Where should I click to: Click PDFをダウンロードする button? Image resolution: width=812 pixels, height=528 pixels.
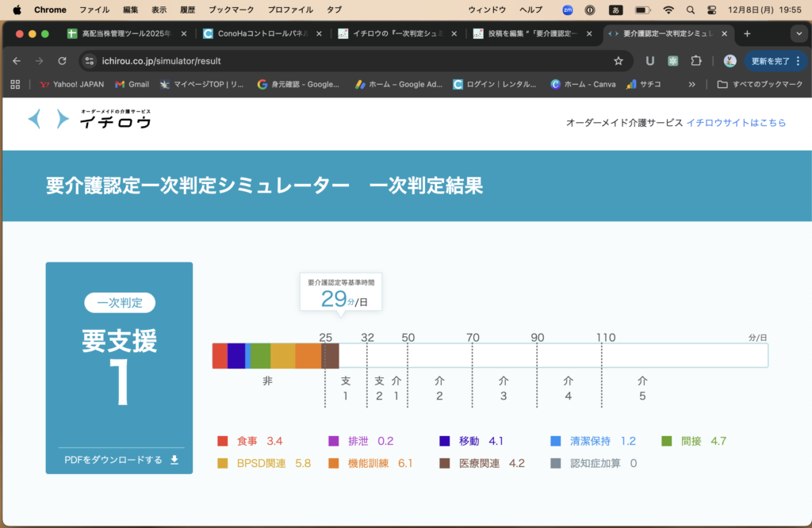(x=120, y=460)
